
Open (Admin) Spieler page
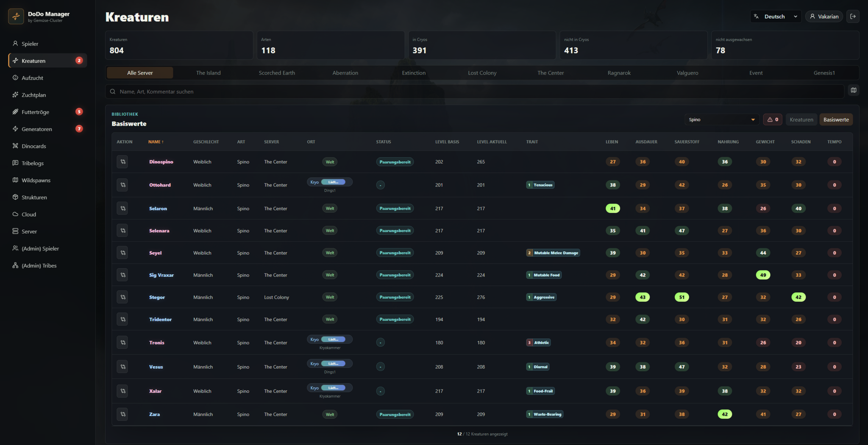pos(47,248)
